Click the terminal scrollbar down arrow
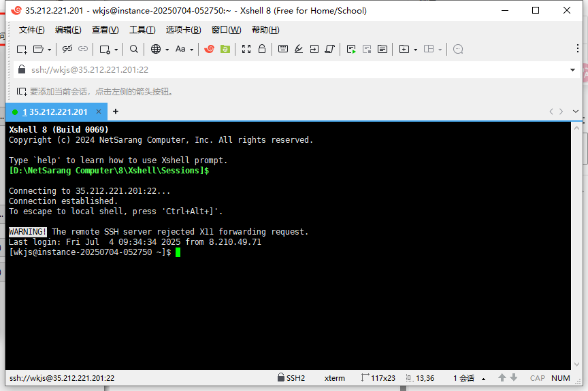 tap(576, 364)
